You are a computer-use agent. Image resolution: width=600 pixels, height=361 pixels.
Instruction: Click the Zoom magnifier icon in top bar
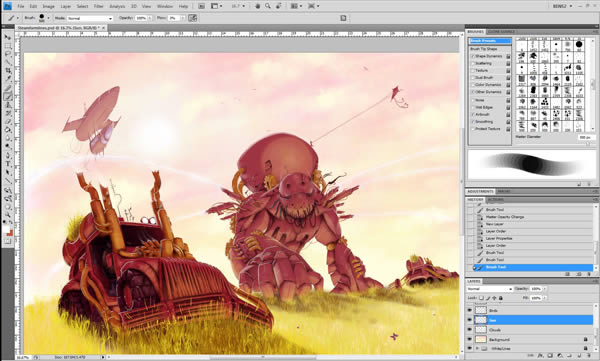point(268,6)
